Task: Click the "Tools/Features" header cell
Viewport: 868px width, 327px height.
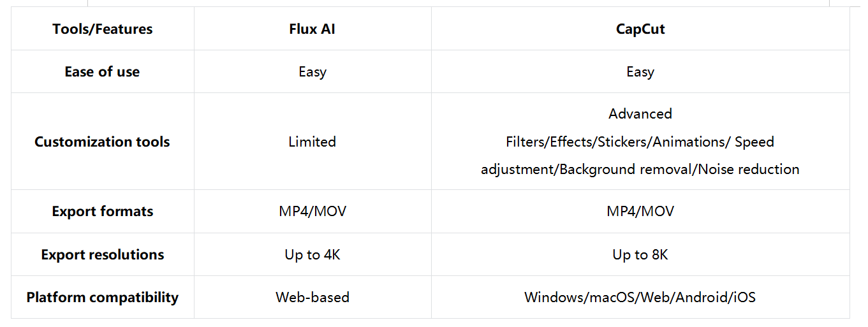Action: 102,29
